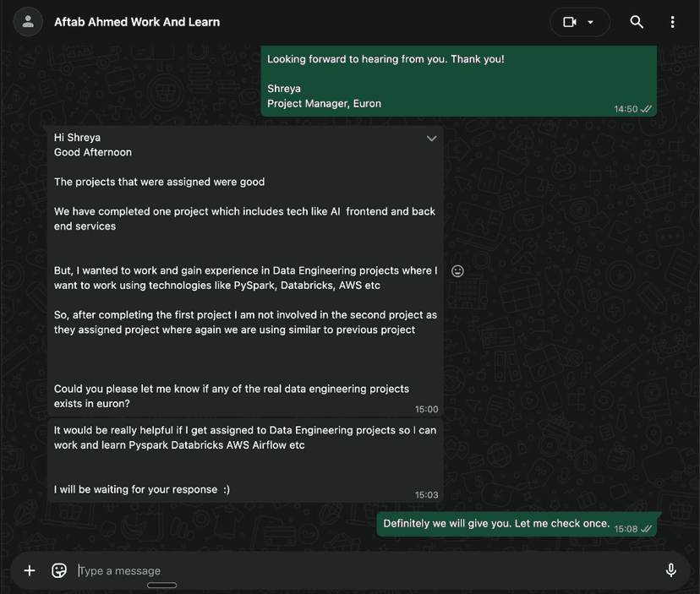This screenshot has height=594, width=700.
Task: React with the emoji smiley beside the message
Action: [x=457, y=271]
